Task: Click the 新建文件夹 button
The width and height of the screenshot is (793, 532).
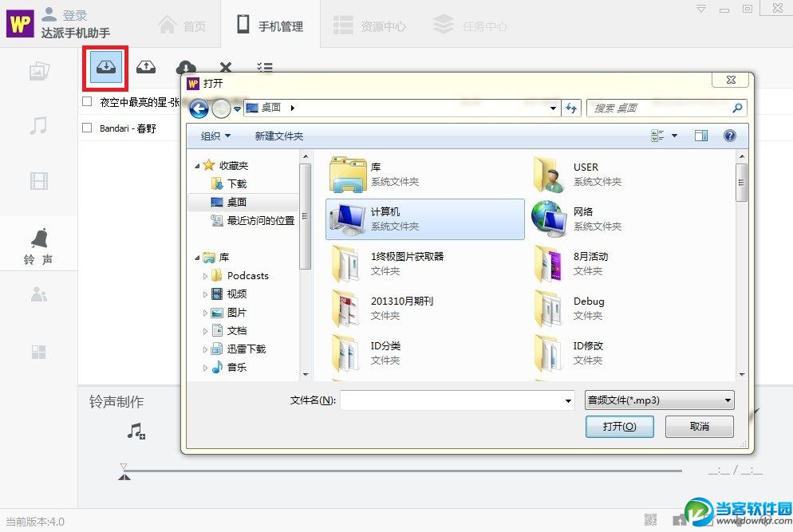Action: tap(279, 136)
